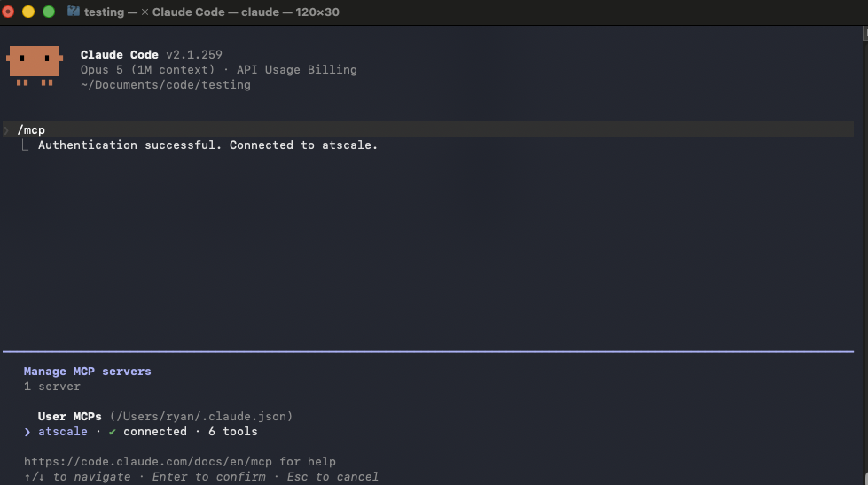
Task: Click the 'Enter to confirm' hint
Action: coord(208,477)
